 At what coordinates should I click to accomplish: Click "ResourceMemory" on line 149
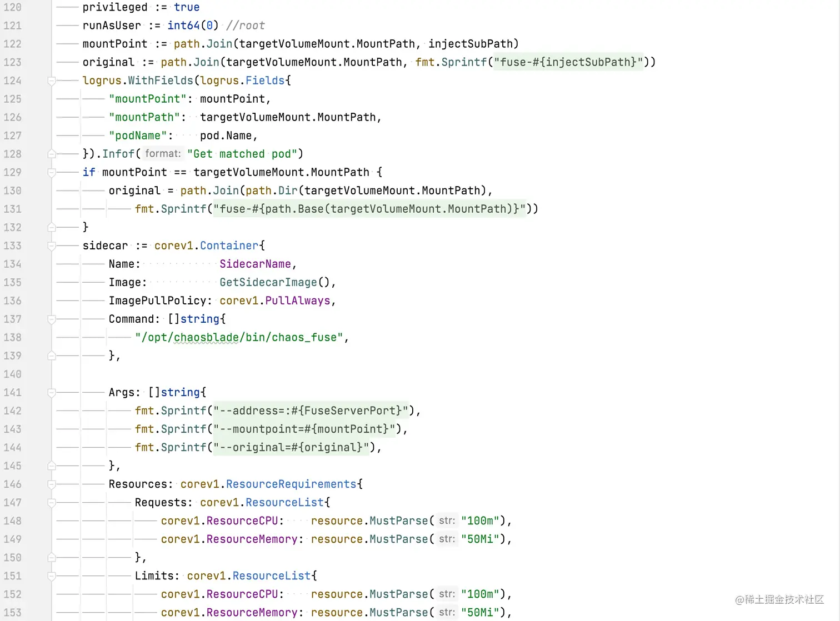[252, 539]
